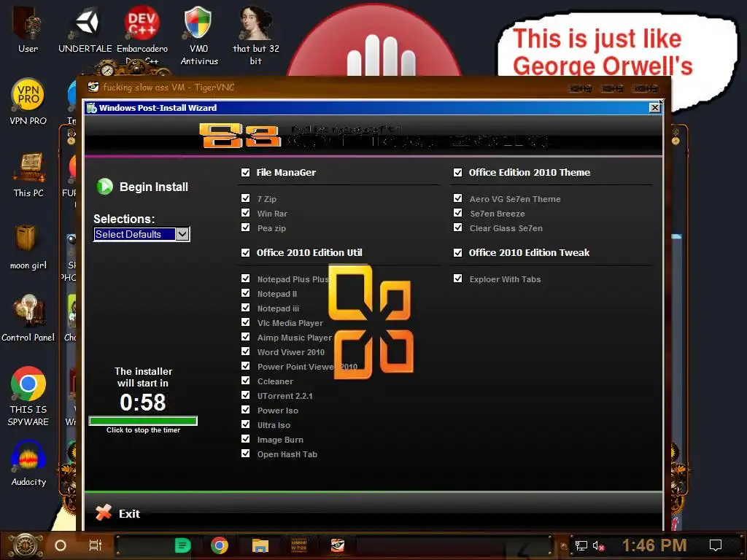Image resolution: width=747 pixels, height=560 pixels.
Task: Click the red X Exit icon
Action: coord(104,513)
